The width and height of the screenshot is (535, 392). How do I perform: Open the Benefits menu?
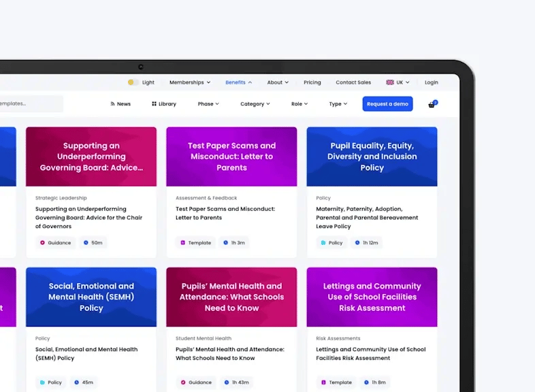tap(238, 82)
